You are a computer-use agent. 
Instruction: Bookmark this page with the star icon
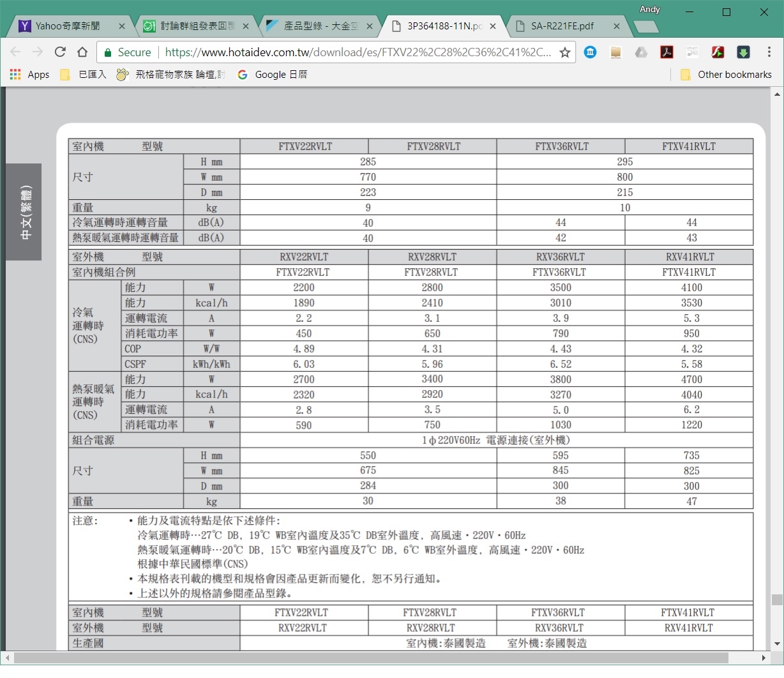pos(565,52)
